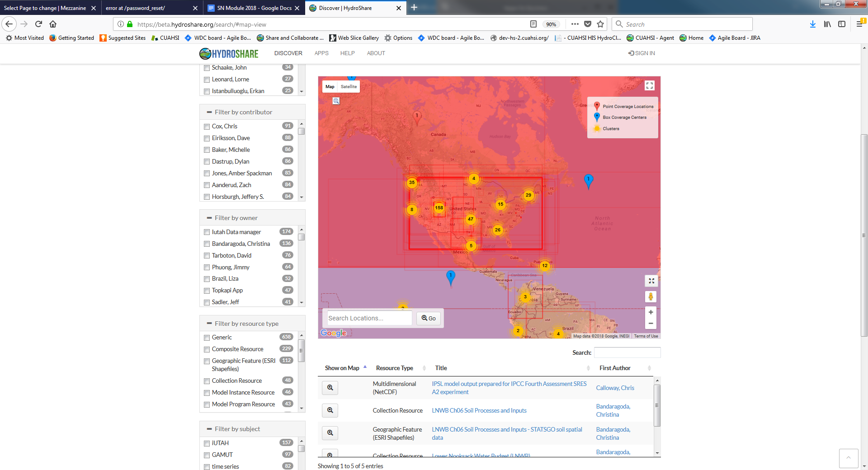Open the downloads arrow panel
The width and height of the screenshot is (868, 470).
(812, 24)
